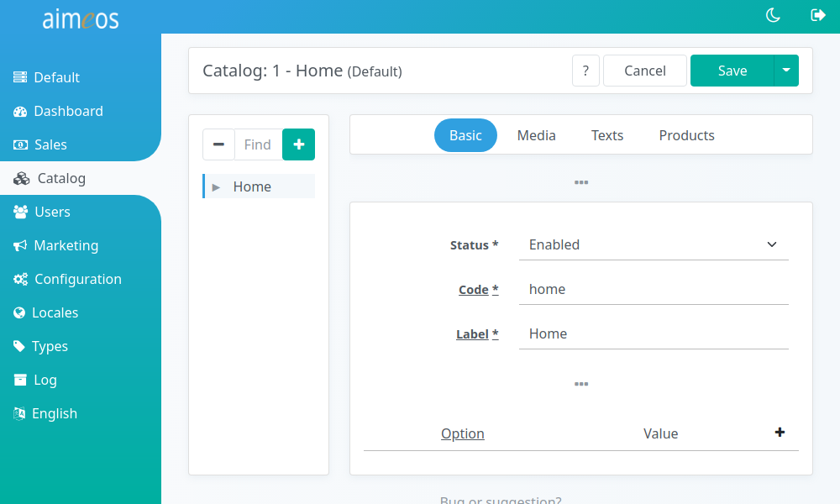The width and height of the screenshot is (840, 504).
Task: Open the Default site menu item
Action: point(81,77)
